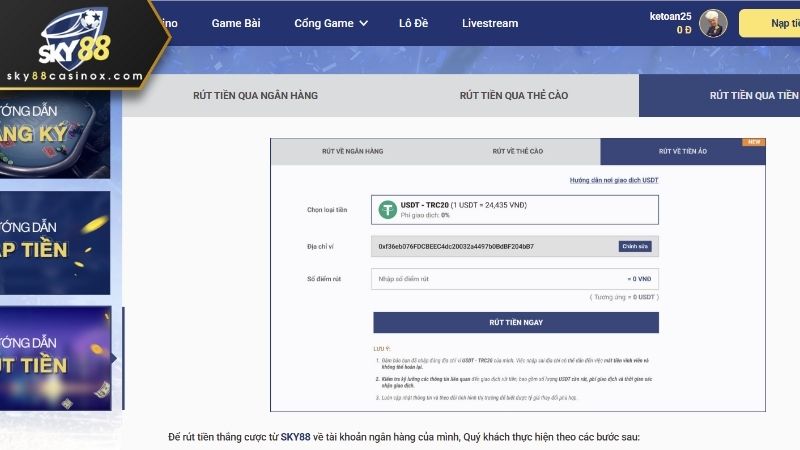The image size is (800, 450).
Task: Open the Game Bài menu
Action: point(236,23)
